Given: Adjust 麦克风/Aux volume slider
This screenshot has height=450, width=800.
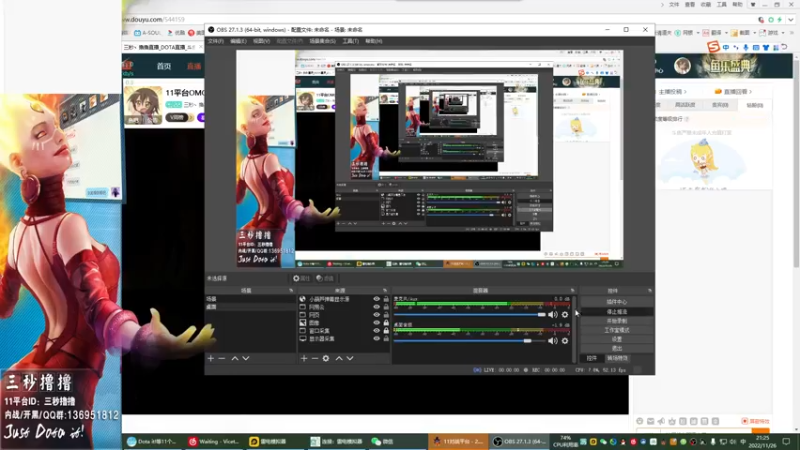Looking at the screenshot, I should [469, 315].
